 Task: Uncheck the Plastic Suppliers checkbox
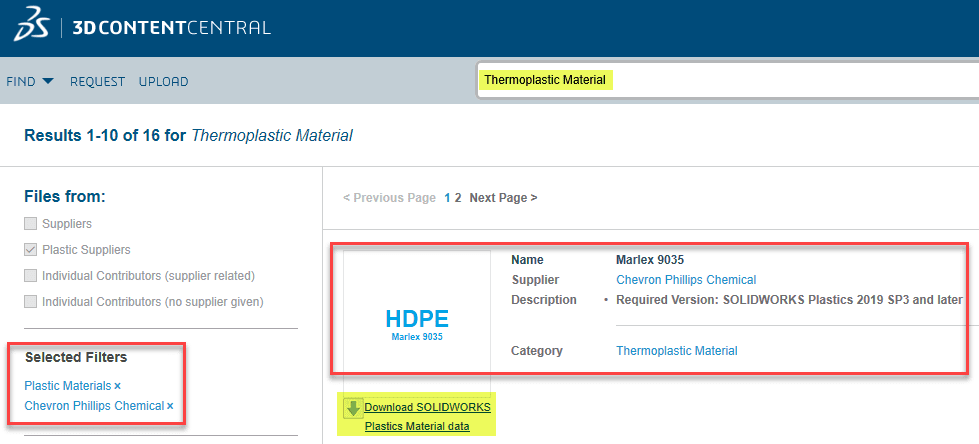pyautogui.click(x=30, y=249)
